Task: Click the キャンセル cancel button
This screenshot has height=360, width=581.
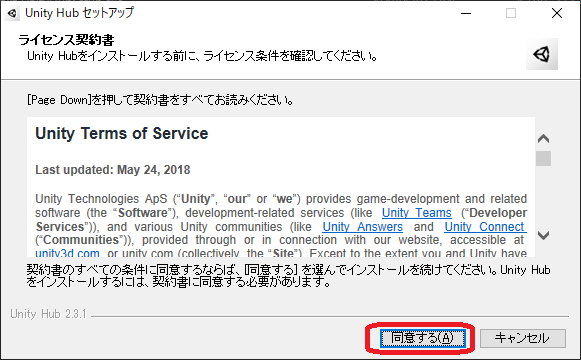Action: (522, 338)
